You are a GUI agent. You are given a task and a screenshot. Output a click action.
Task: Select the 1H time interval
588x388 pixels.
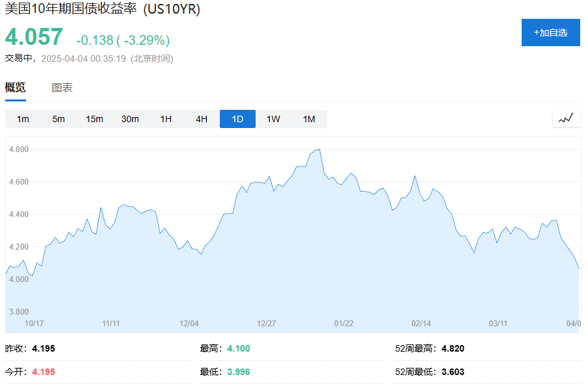coord(165,119)
